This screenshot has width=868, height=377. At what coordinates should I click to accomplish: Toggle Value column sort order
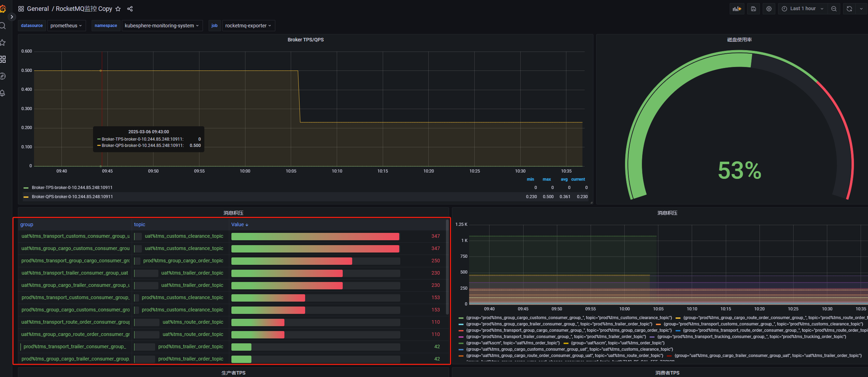point(240,224)
